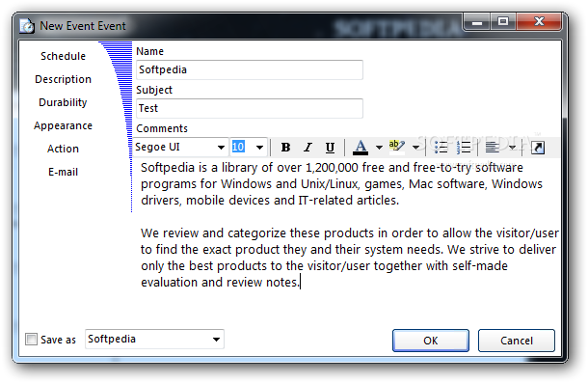Click the Name label
Image resolution: width=588 pixels, height=383 pixels.
[149, 51]
